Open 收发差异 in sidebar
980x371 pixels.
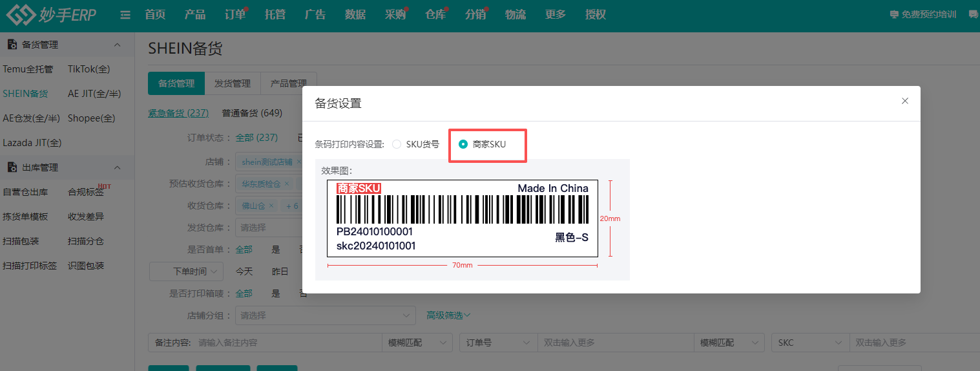pyautogui.click(x=86, y=217)
